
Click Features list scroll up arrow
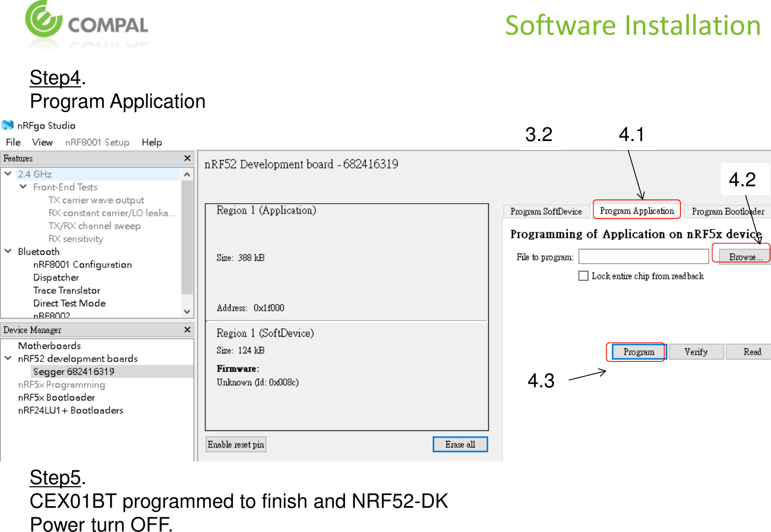pyautogui.click(x=187, y=174)
